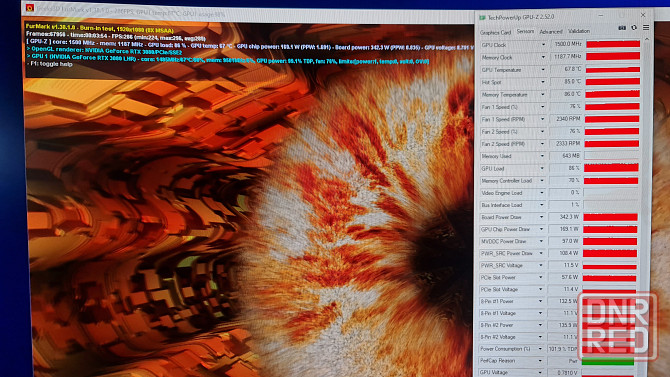This screenshot has width=670, height=377.
Task: Expand the GPU Clock sensor dropdown
Action: click(544, 44)
